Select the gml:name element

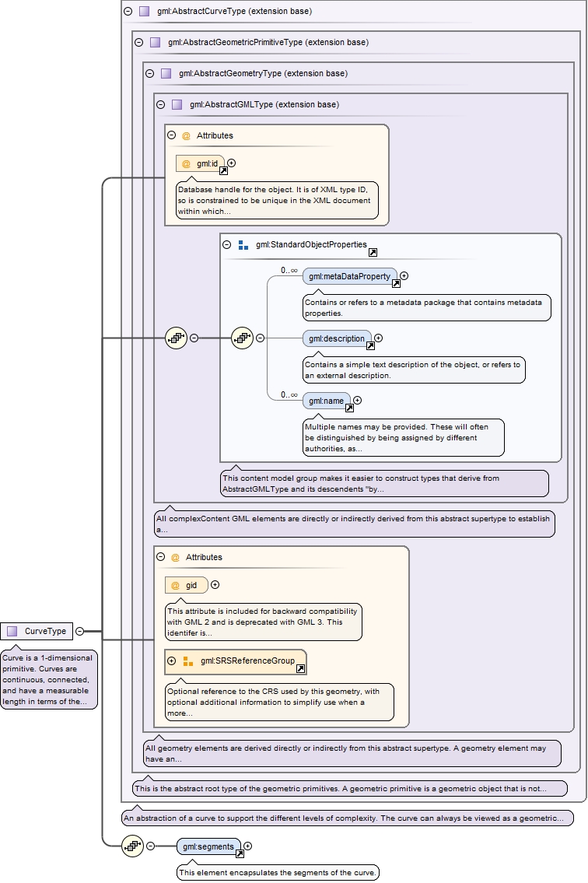click(327, 401)
